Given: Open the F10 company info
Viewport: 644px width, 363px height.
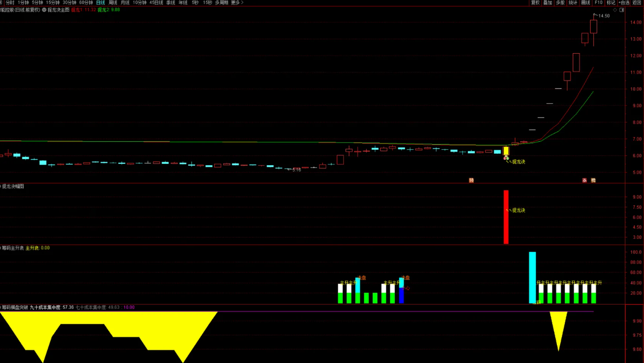Looking at the screenshot, I should pos(598,3).
